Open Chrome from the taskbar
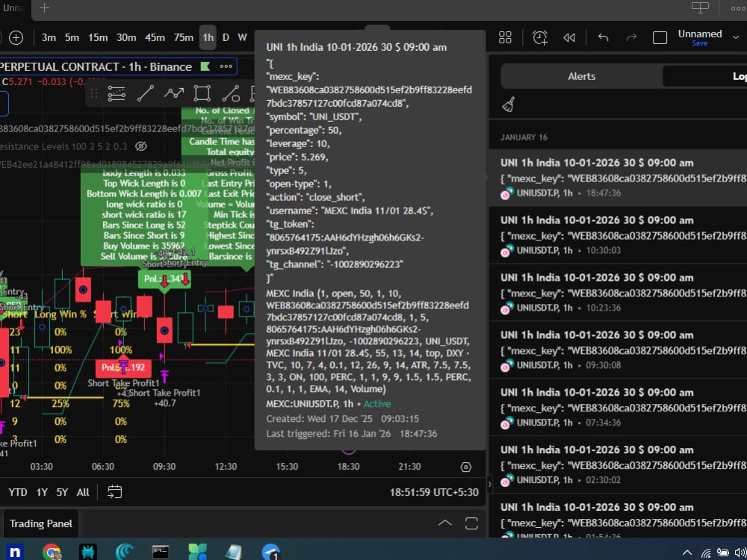The image size is (747, 560). coord(51,552)
